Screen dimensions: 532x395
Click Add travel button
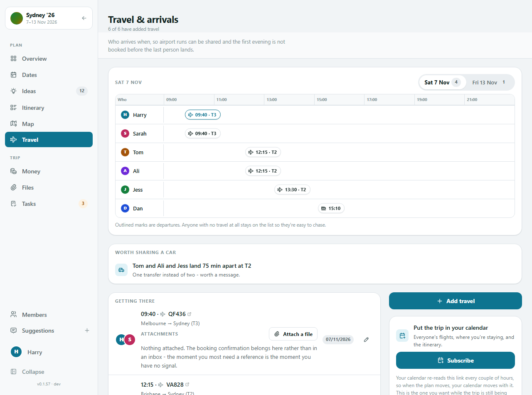[x=456, y=301]
